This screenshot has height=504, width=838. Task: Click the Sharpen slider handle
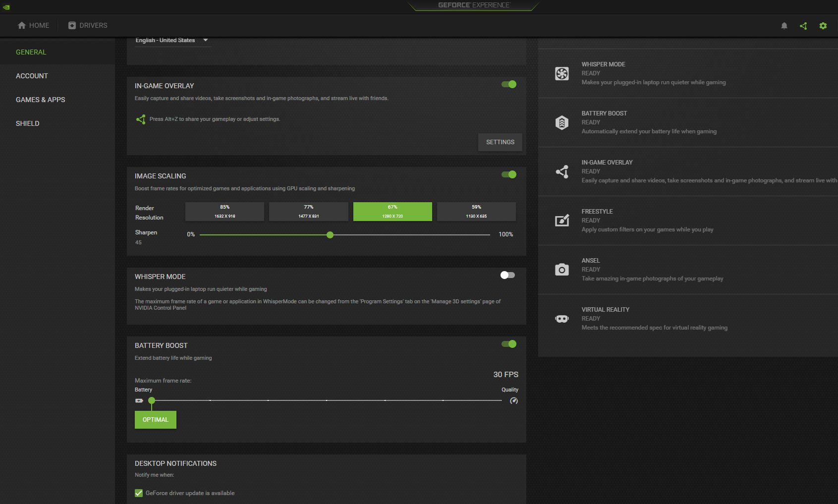pyautogui.click(x=330, y=235)
